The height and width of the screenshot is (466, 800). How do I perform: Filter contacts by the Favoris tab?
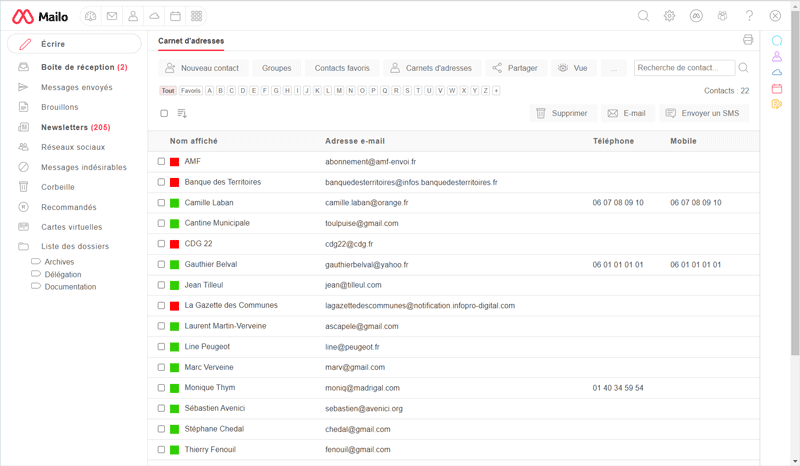coord(191,91)
